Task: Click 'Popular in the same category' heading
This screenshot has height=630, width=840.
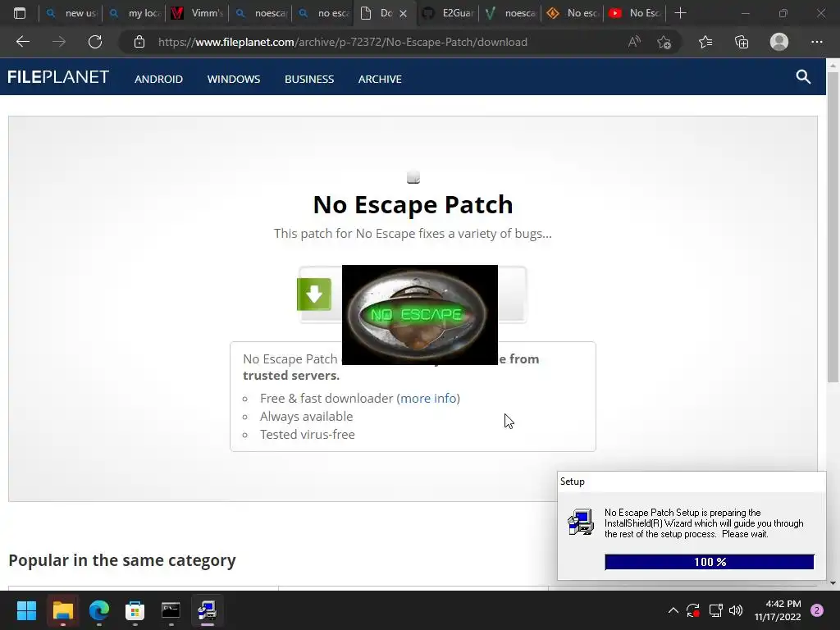Action: 122,560
